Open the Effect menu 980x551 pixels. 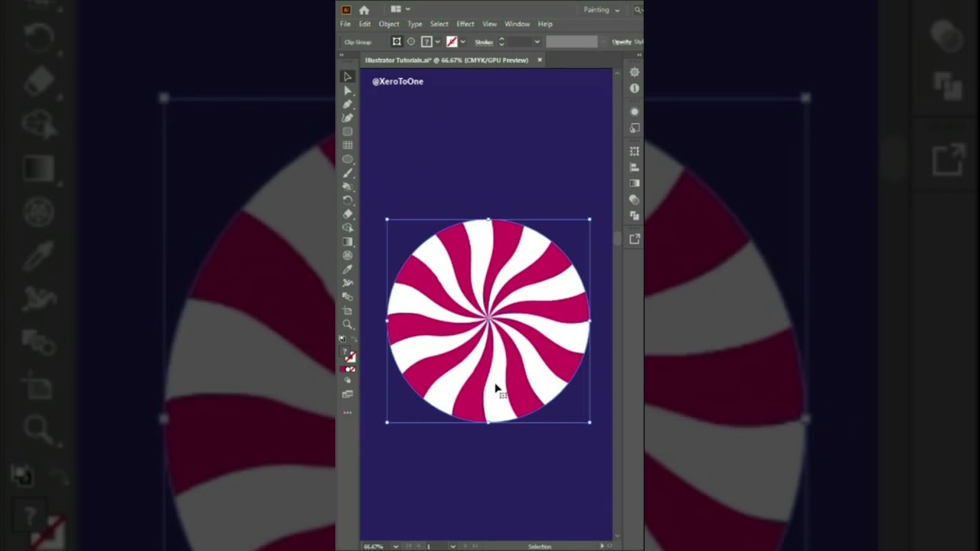pyautogui.click(x=465, y=24)
